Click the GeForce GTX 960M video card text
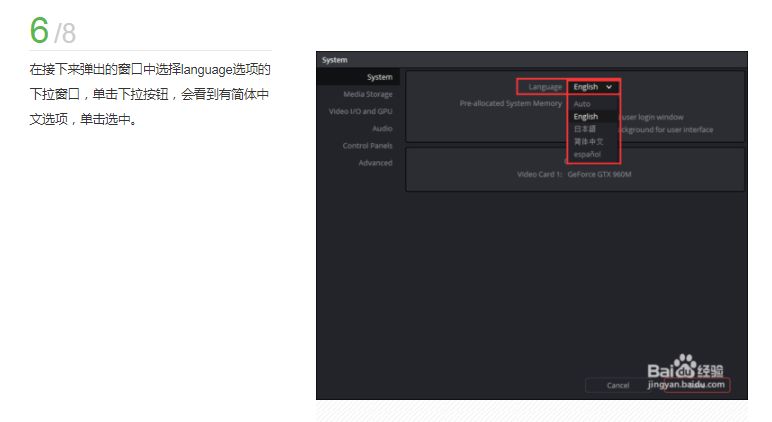The height and width of the screenshot is (422, 772). tap(599, 174)
